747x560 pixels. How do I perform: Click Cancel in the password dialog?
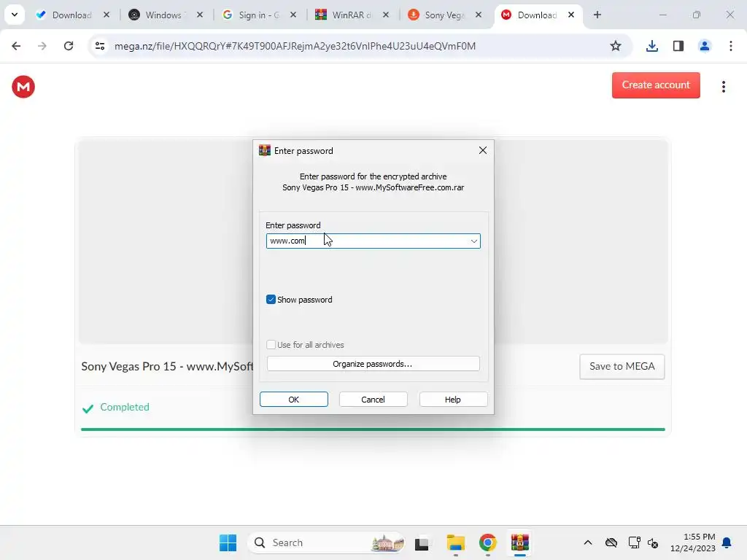[x=373, y=400]
